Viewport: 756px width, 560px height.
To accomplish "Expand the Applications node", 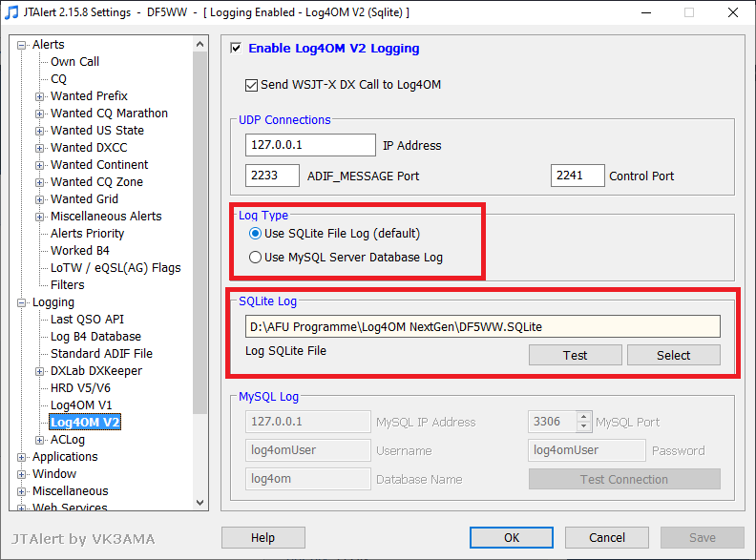I will (x=21, y=457).
